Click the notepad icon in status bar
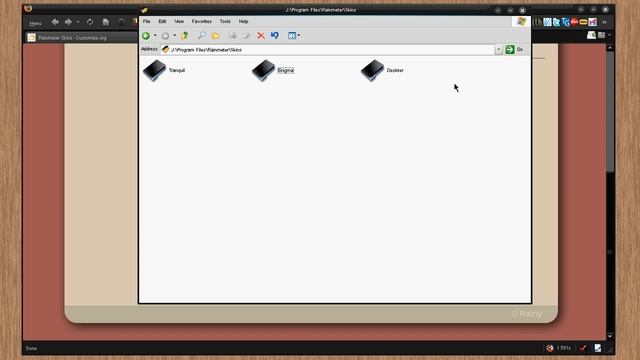 coord(598,348)
